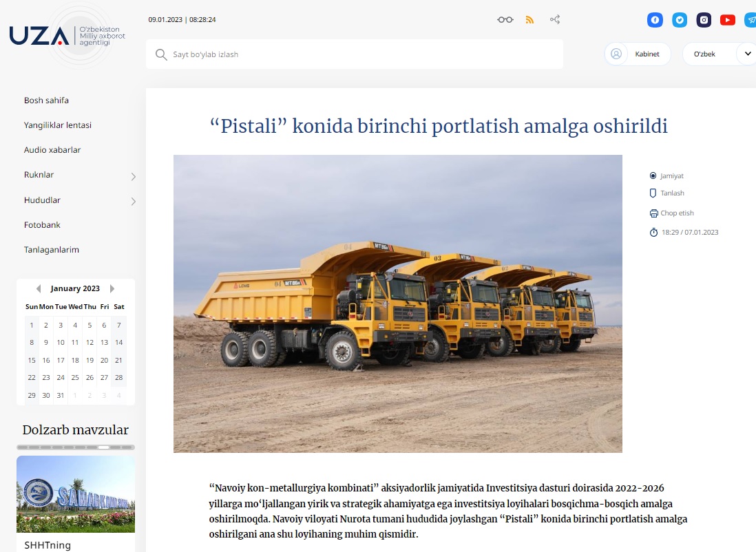Expand the Ruknlar submenu
The height and width of the screenshot is (552, 756).
tap(134, 176)
